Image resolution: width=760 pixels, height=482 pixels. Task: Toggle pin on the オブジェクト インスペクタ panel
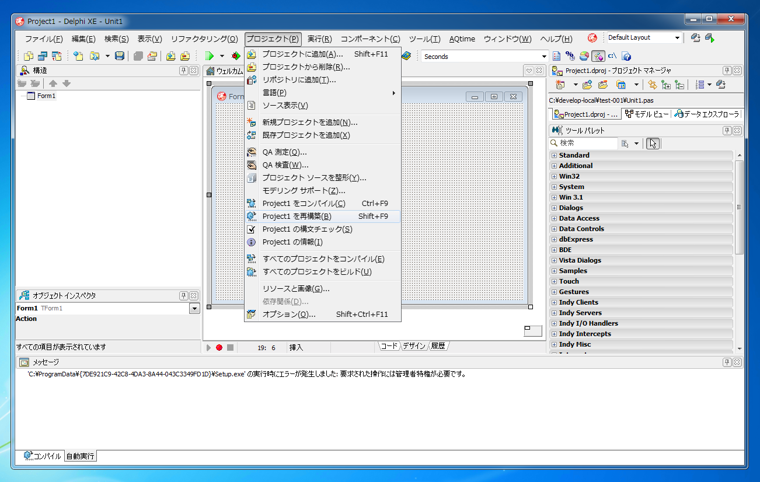pos(184,295)
